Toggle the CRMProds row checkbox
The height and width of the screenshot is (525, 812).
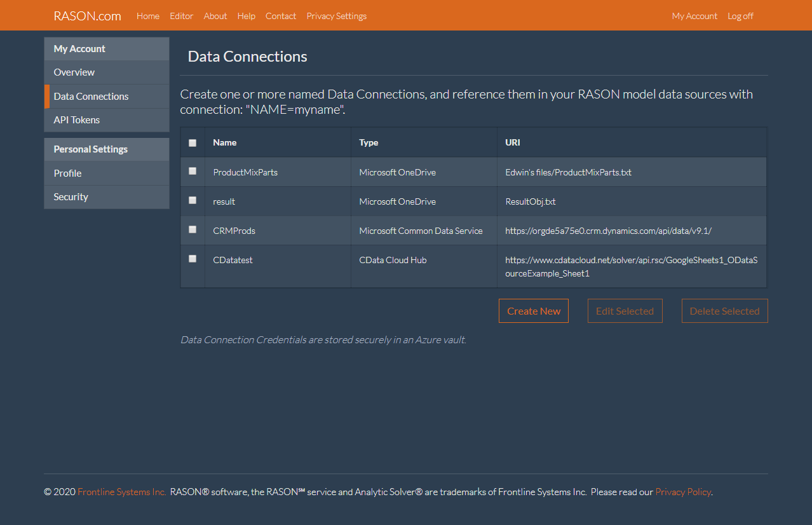point(193,229)
